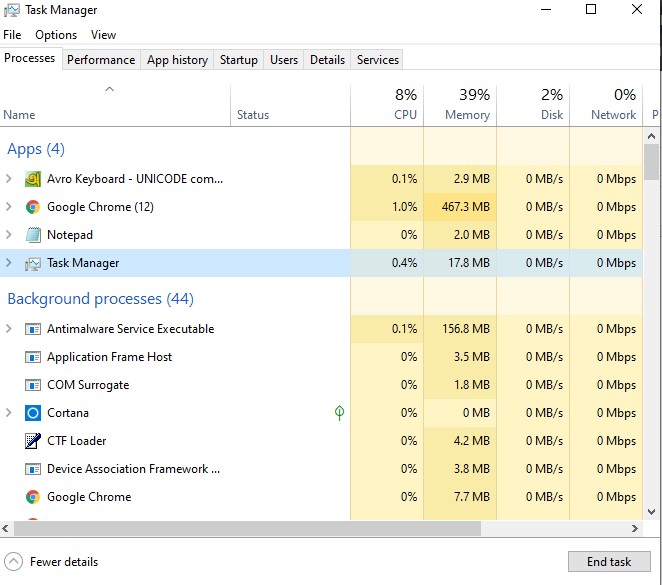Switch to the Startup tab
Viewport: 662px width, 585px height.
pos(239,60)
